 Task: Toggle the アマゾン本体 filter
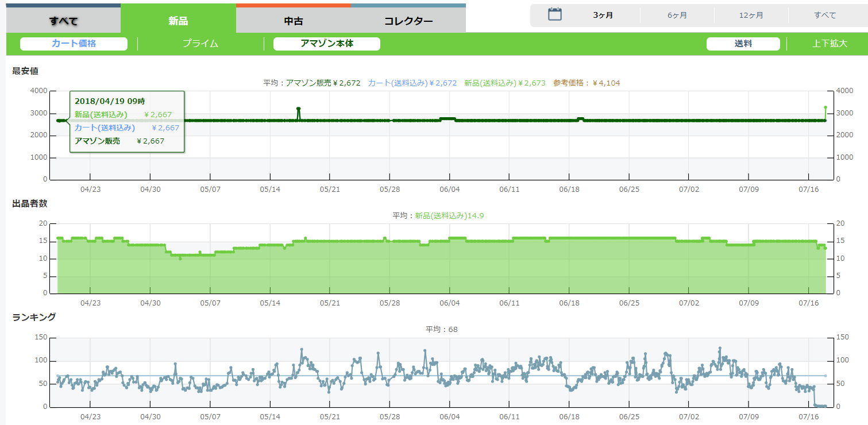(x=327, y=44)
